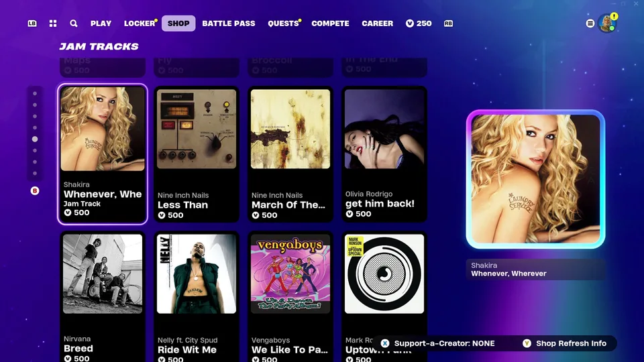The width and height of the screenshot is (644, 362).
Task: Open search using the magnifying glass icon
Action: (74, 23)
